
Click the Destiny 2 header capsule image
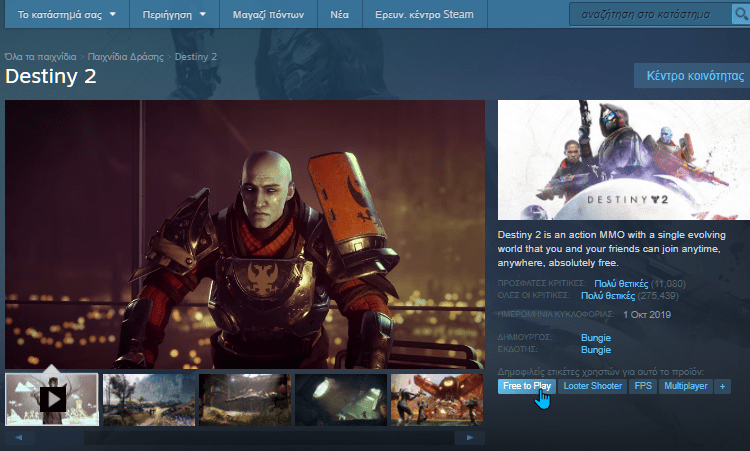624,160
